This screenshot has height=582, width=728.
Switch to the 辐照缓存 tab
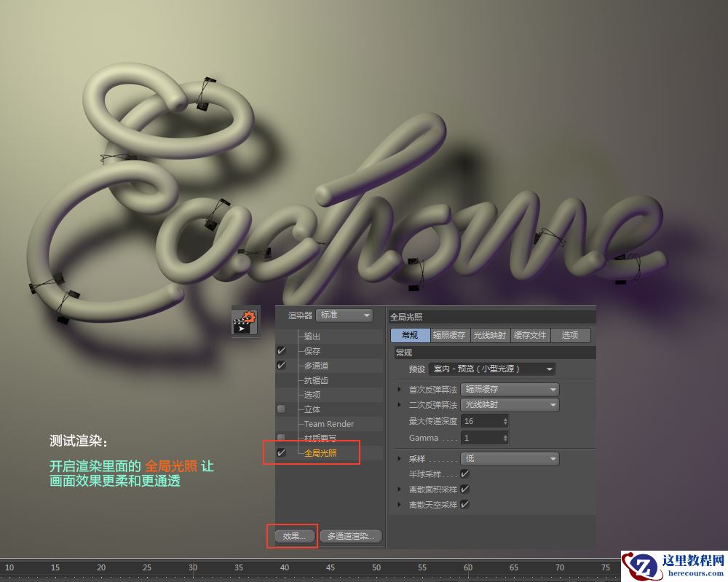451,335
